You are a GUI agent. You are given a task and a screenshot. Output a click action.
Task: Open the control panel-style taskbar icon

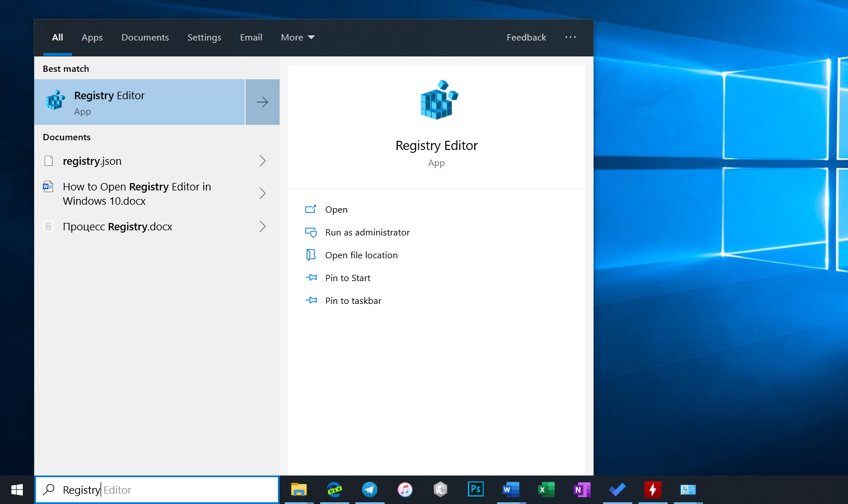click(x=688, y=489)
